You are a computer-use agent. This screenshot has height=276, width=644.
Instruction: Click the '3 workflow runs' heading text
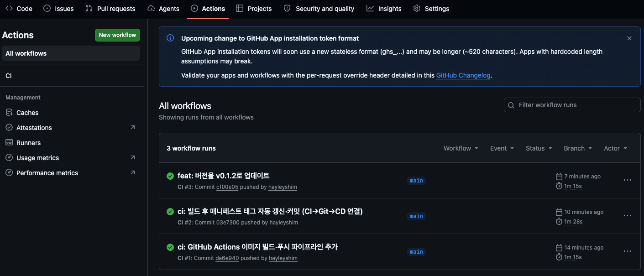pyautogui.click(x=191, y=148)
